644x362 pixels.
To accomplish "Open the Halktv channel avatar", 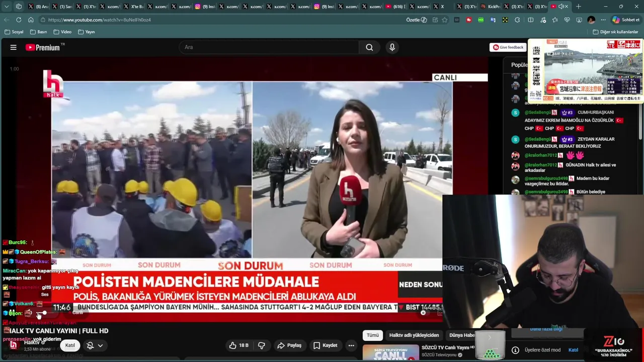I will (14, 345).
